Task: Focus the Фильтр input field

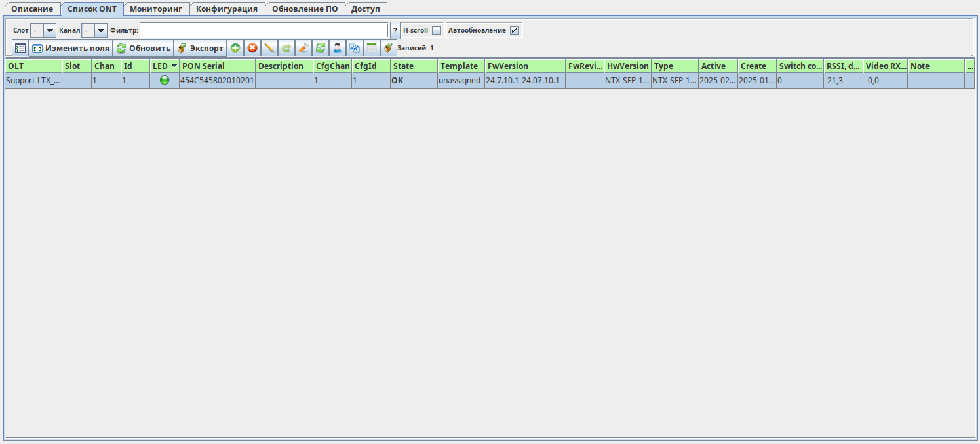Action: (x=264, y=30)
